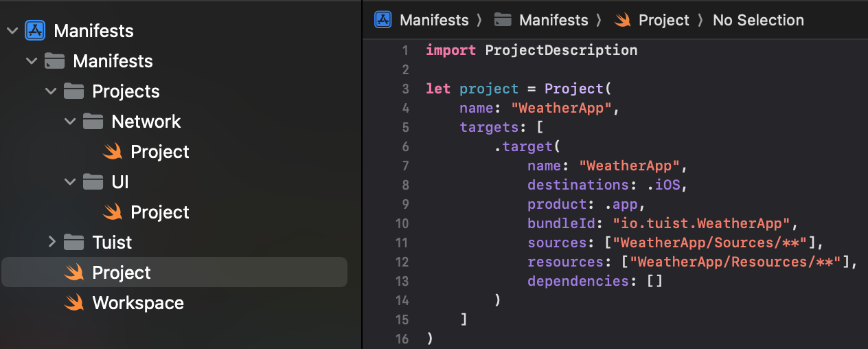Click line number 2 in the gutter
Viewport: 868px width, 349px height.
coord(405,69)
